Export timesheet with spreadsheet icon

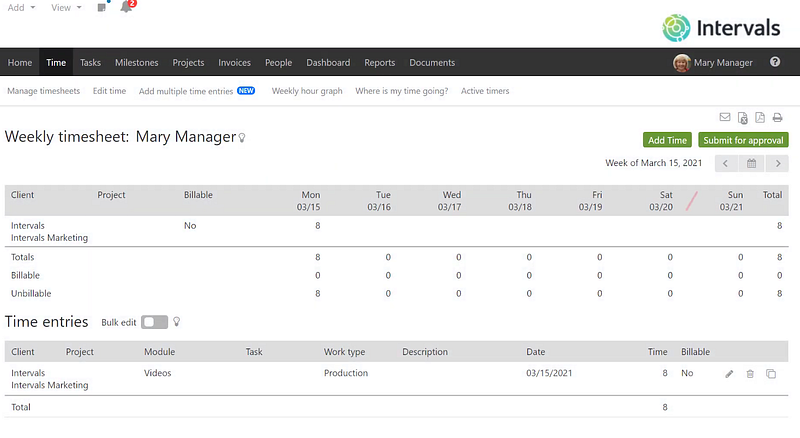click(x=743, y=118)
